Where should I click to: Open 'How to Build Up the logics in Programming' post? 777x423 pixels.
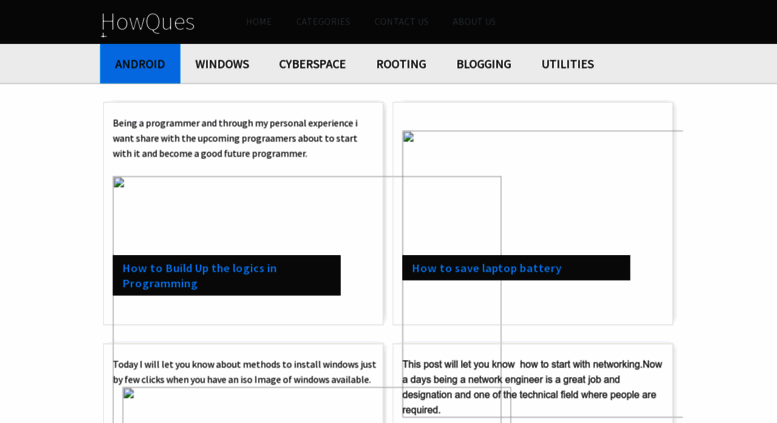[x=199, y=276]
